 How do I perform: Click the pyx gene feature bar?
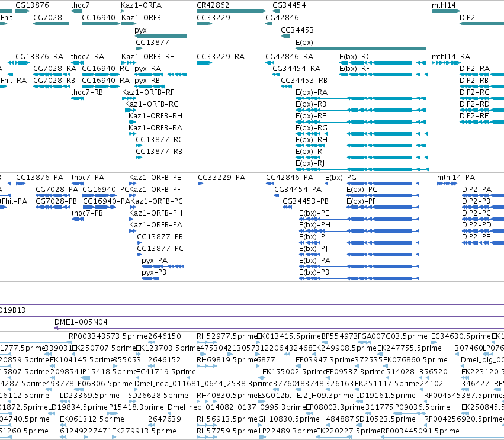click(x=160, y=36)
